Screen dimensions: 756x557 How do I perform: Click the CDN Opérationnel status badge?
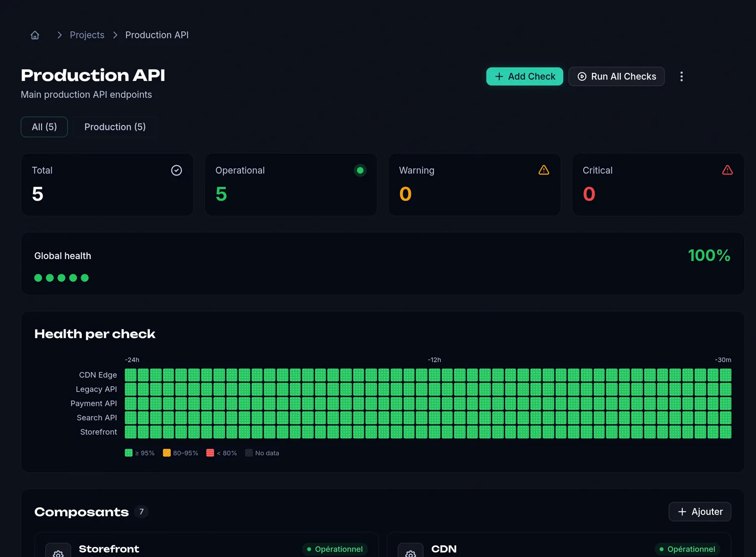point(687,549)
